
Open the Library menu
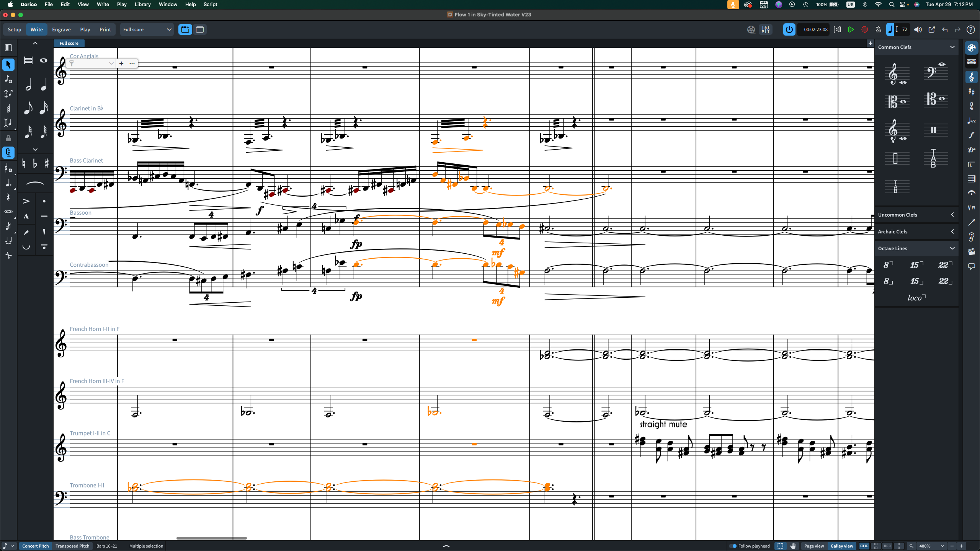[142, 4]
